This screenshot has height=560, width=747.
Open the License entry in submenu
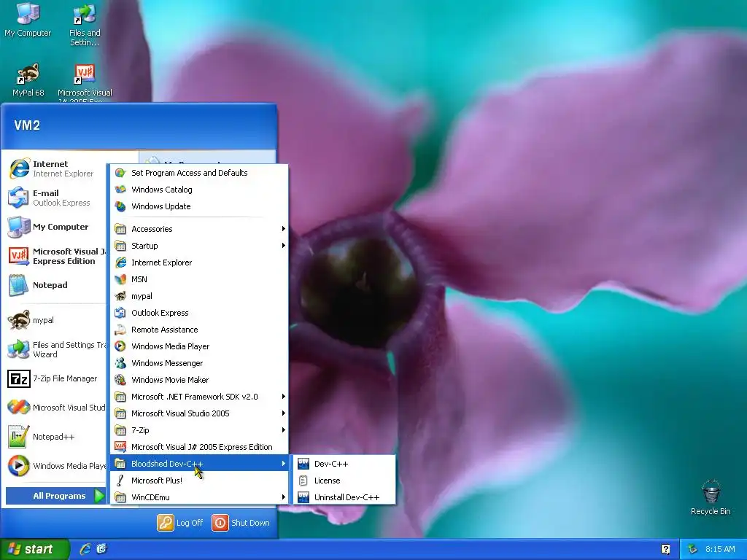pyautogui.click(x=344, y=481)
